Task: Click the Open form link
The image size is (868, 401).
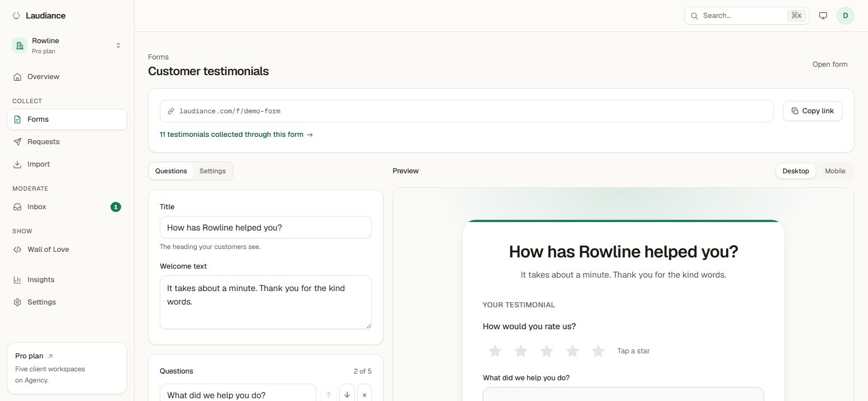Action: [830, 64]
